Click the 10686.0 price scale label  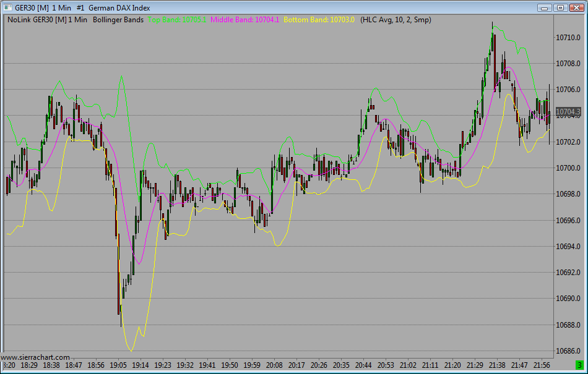(x=568, y=351)
